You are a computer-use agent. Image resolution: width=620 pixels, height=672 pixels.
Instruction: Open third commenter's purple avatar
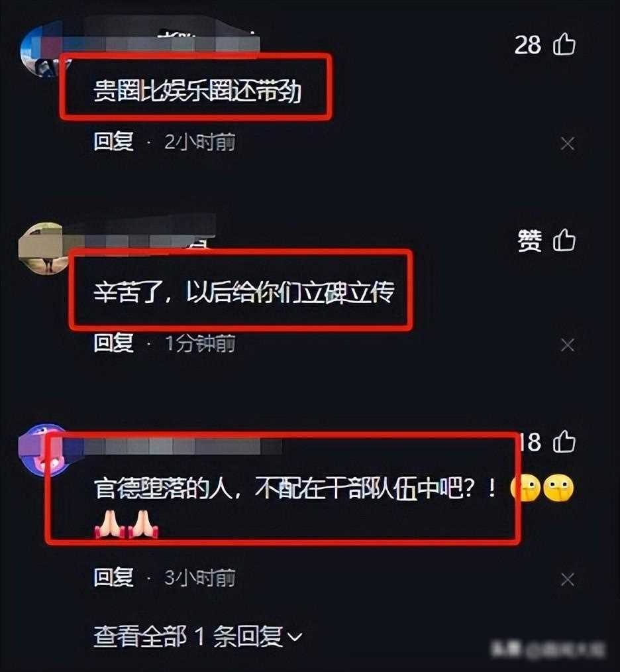click(x=45, y=450)
